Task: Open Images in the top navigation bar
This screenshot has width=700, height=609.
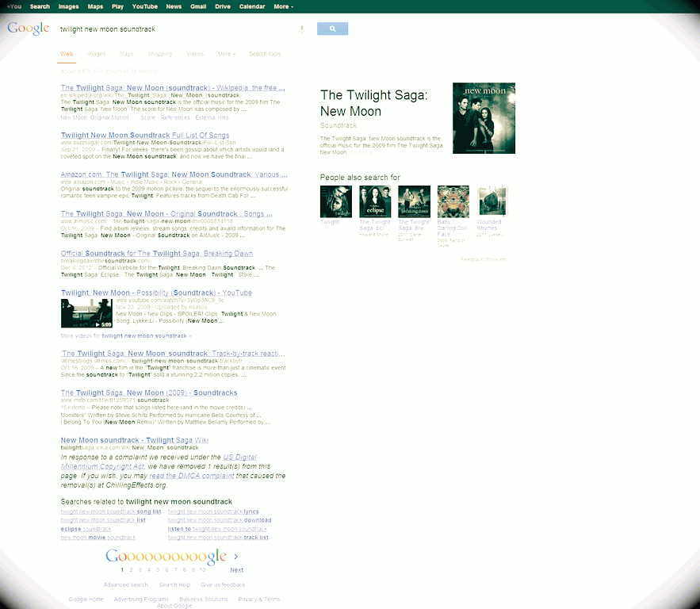Action: tap(68, 6)
